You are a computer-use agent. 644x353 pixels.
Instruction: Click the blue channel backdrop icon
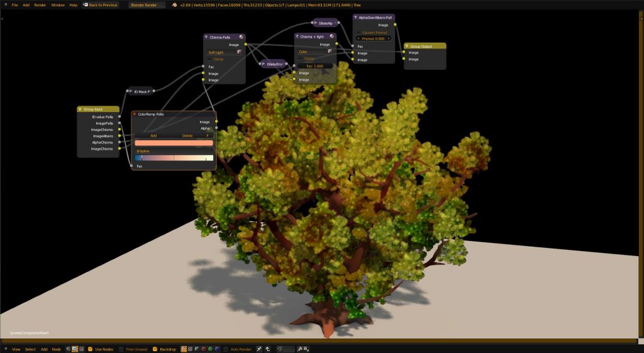[216, 349]
